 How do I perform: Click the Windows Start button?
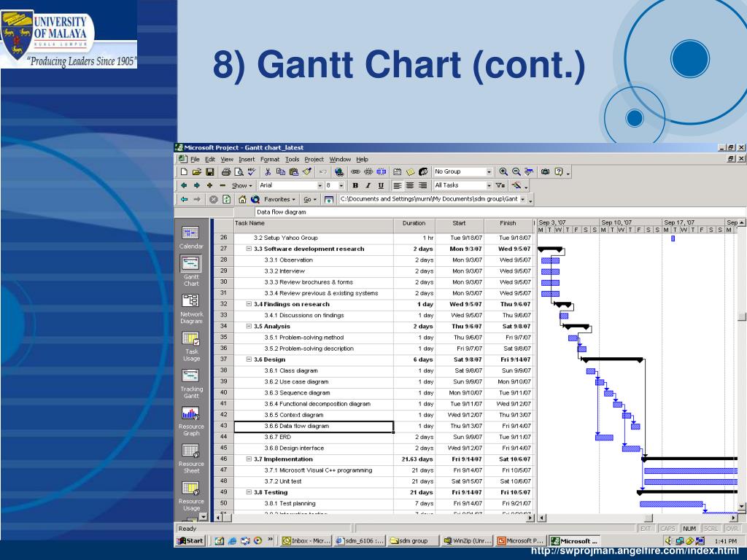tap(190, 541)
